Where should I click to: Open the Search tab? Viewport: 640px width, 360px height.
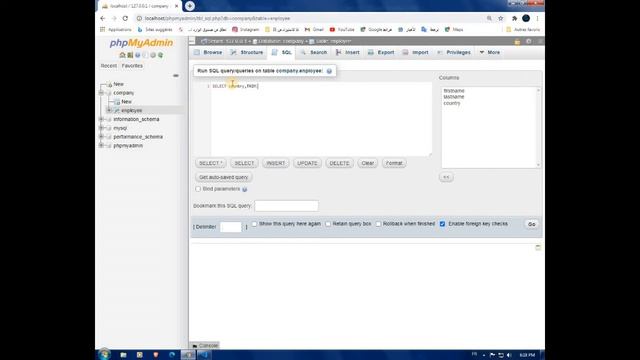click(314, 52)
